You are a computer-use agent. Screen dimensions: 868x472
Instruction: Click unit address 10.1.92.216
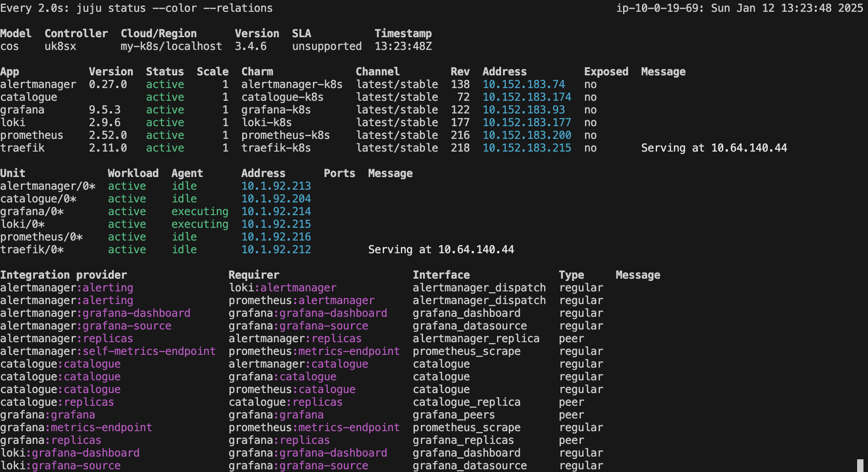click(276, 237)
